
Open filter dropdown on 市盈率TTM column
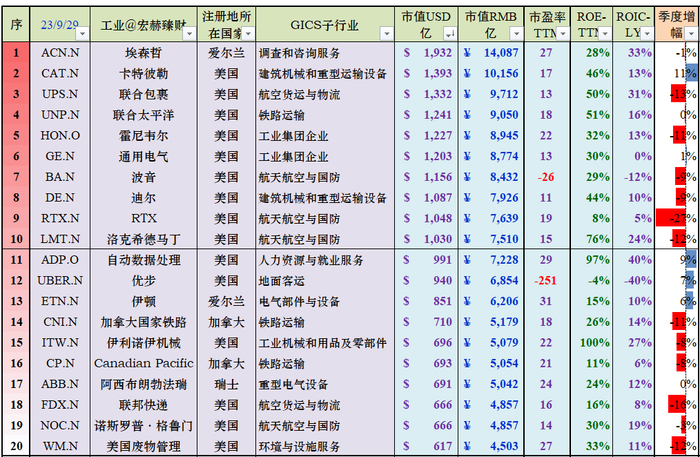tap(562, 33)
